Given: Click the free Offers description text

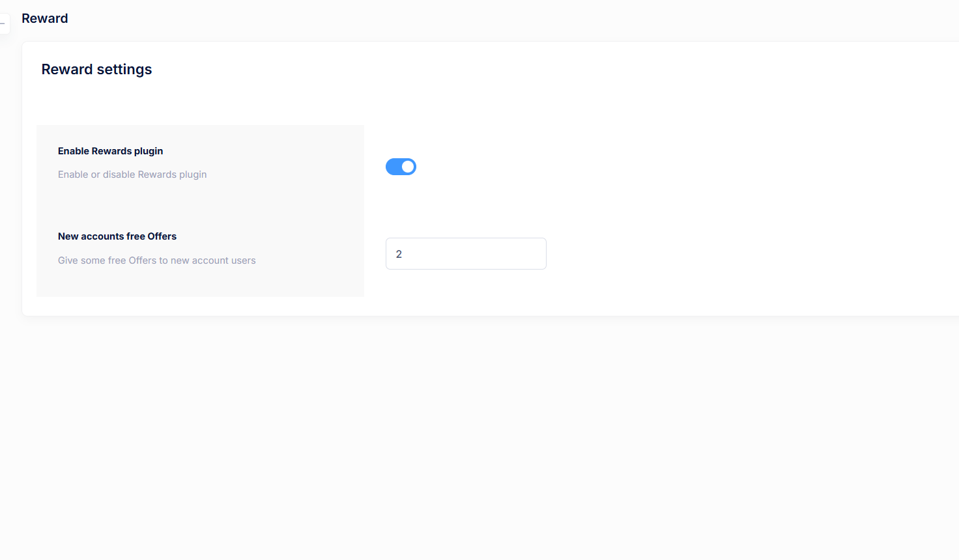Looking at the screenshot, I should click(156, 260).
